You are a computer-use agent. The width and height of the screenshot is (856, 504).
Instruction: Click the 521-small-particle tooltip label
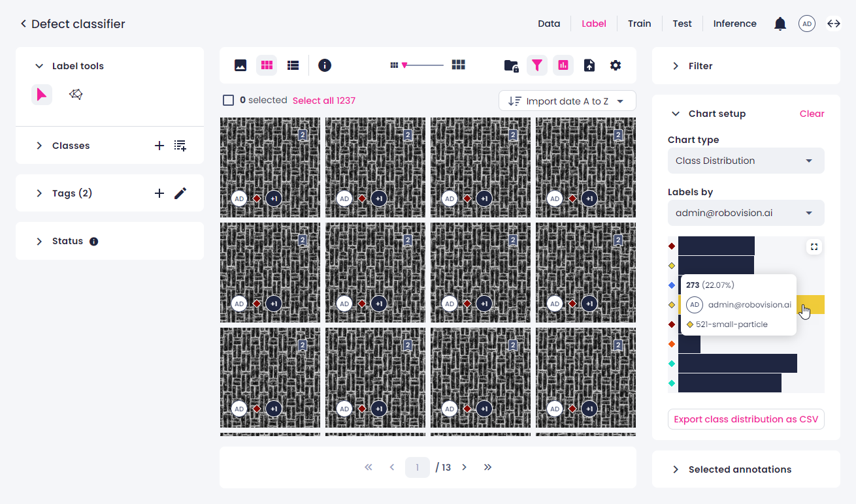point(732,324)
